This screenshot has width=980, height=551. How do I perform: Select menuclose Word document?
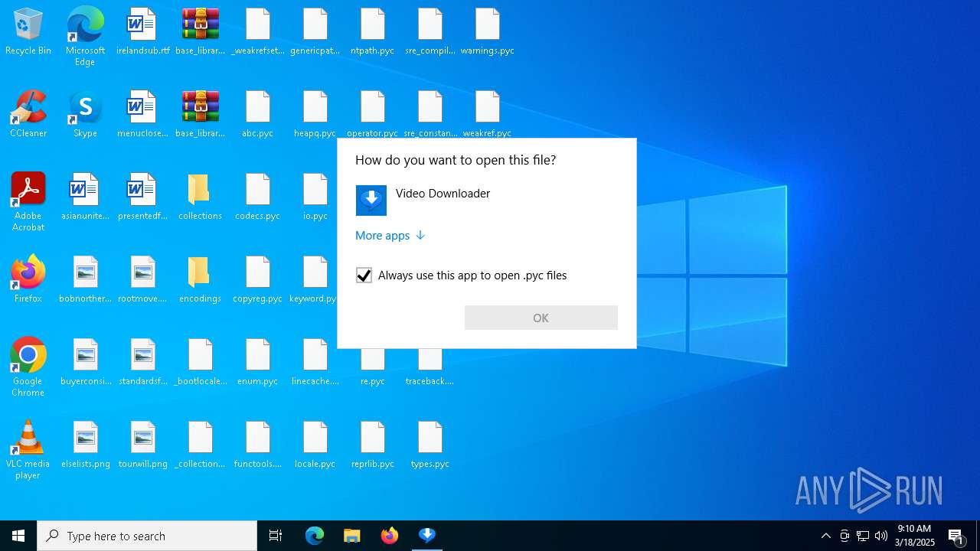(x=143, y=115)
